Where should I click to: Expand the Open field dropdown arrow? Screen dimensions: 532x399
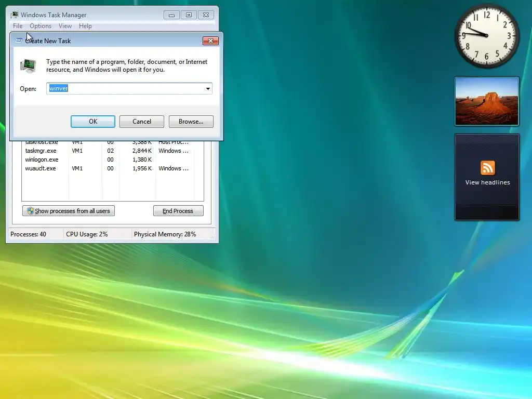208,88
